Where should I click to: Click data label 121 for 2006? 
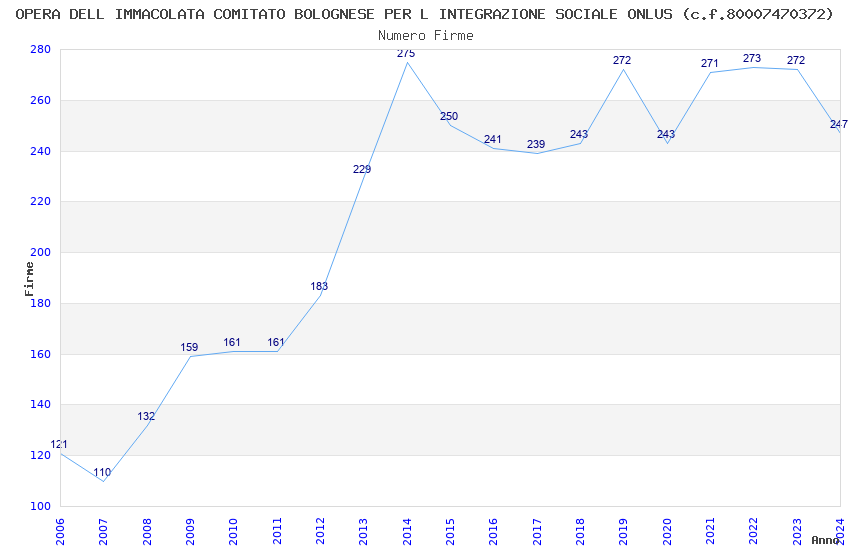[x=59, y=445]
